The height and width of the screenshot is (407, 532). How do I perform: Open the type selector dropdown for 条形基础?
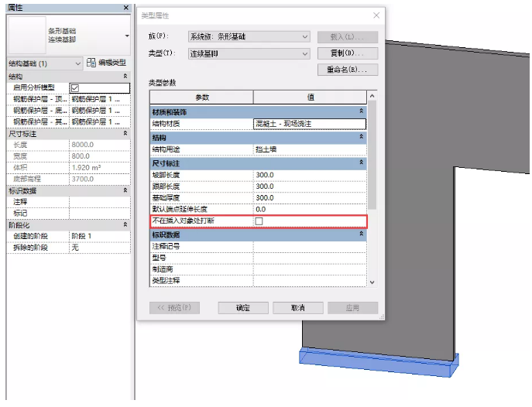[127, 36]
